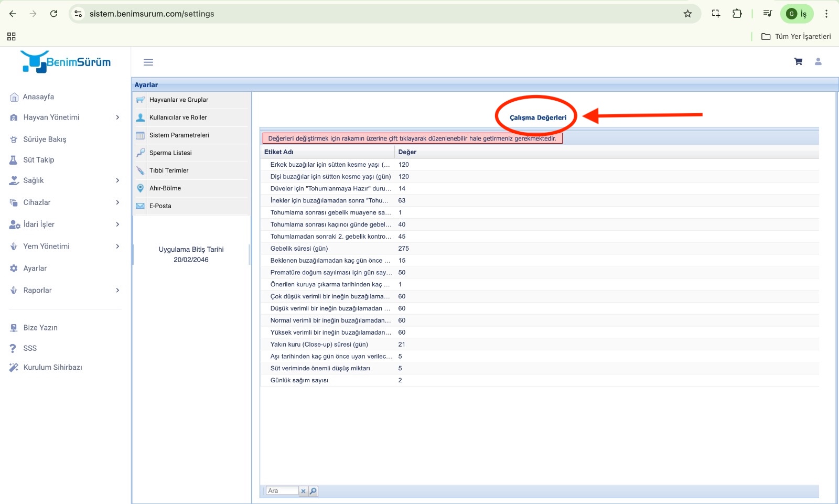839x504 pixels.
Task: Click the shopping cart icon
Action: point(798,62)
